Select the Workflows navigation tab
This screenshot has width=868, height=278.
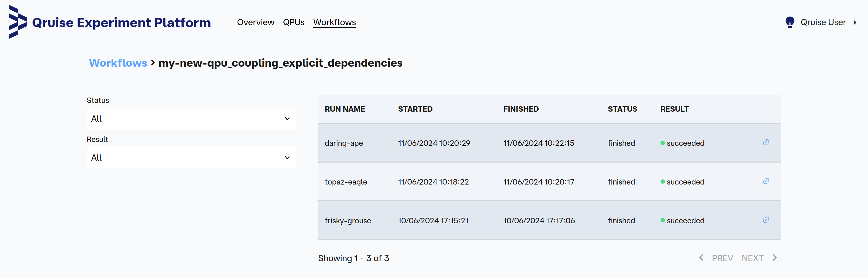(x=334, y=22)
